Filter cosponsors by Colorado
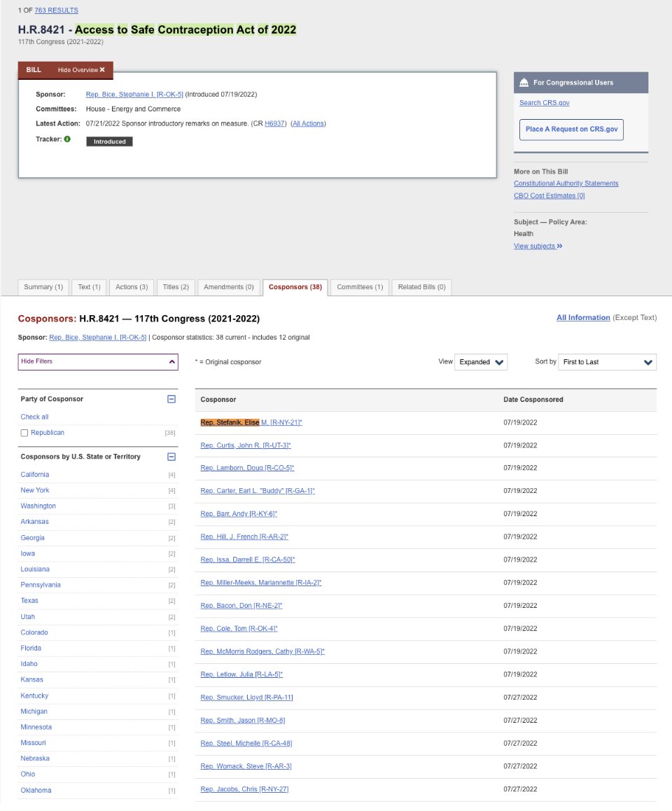Screen dimensions: 672x811 pos(34,632)
